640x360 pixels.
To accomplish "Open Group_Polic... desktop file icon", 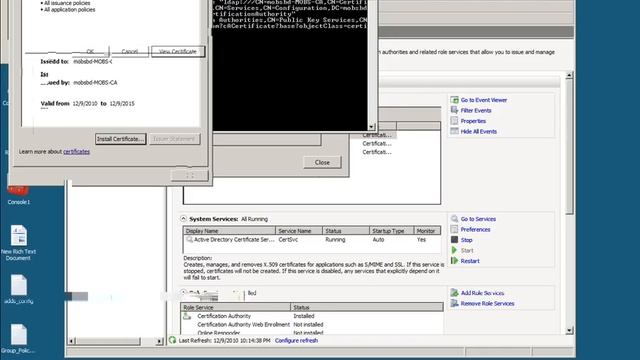I will pyautogui.click(x=18, y=335).
